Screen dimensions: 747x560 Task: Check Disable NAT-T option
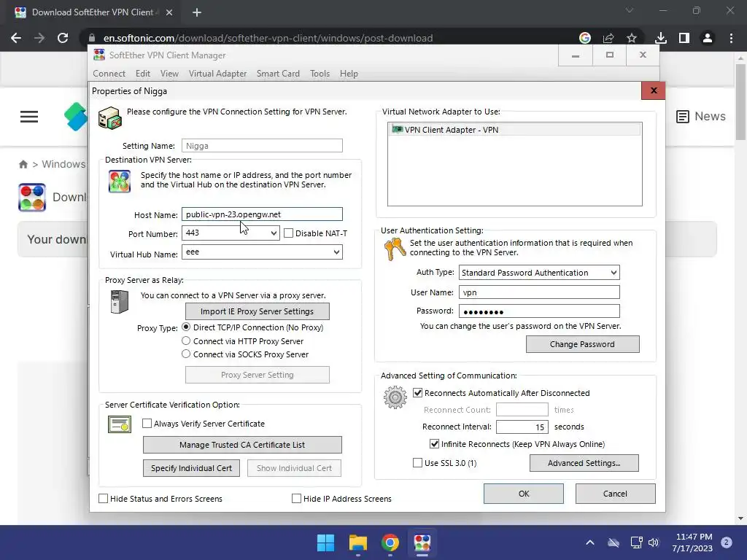point(288,233)
